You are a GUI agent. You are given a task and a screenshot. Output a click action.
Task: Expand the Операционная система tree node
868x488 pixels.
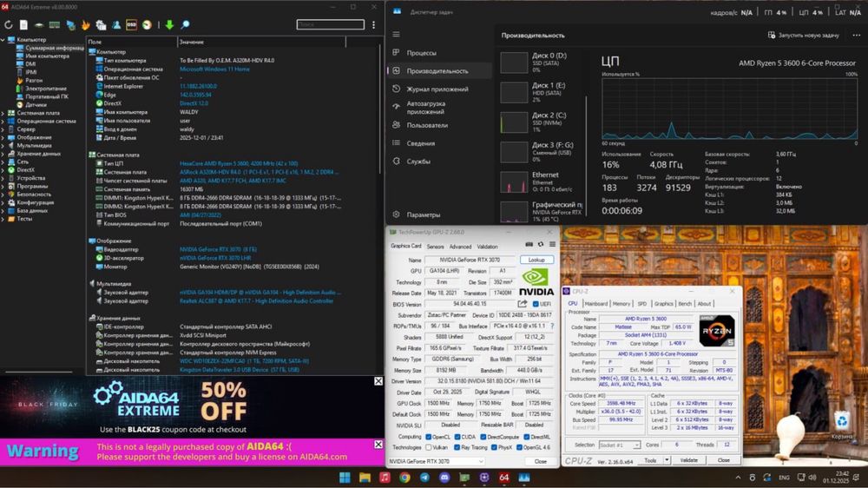(3, 122)
